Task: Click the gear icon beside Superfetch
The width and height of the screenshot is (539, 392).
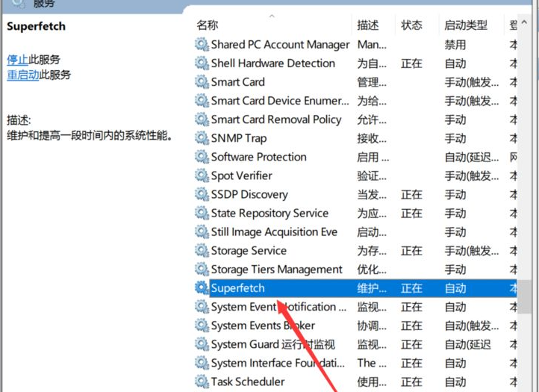Action: coord(202,288)
